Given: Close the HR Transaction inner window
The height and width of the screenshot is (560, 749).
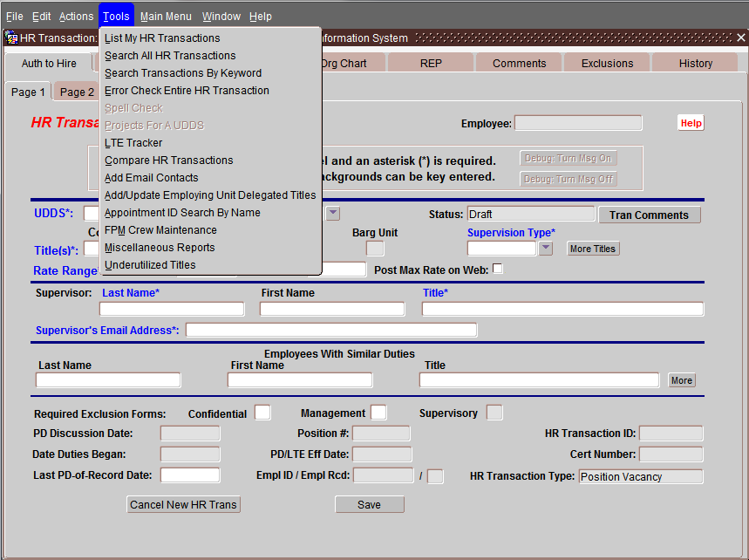Looking at the screenshot, I should [740, 38].
